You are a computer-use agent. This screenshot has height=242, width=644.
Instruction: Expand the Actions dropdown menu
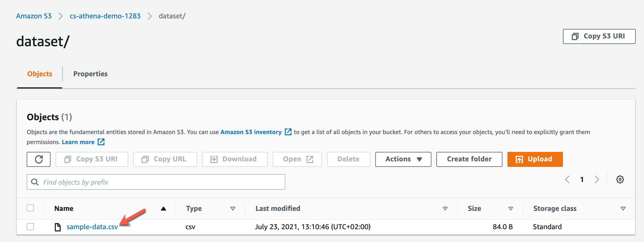(403, 159)
